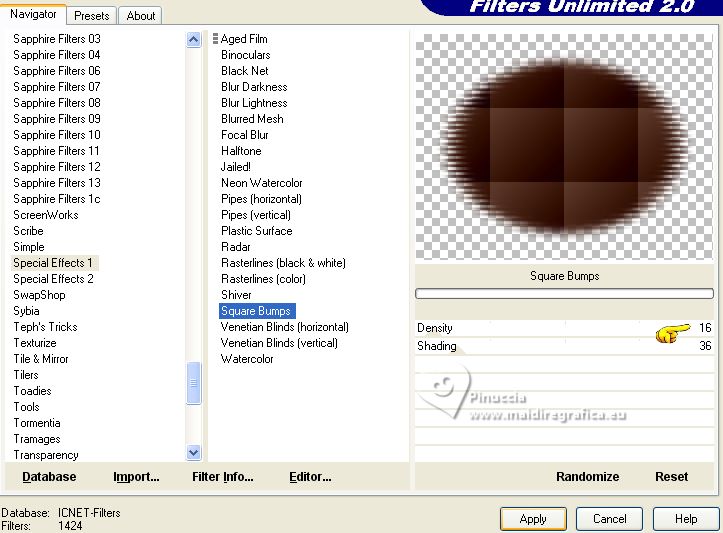Adjust the Shading slider
This screenshot has height=533, width=723.
click(564, 346)
